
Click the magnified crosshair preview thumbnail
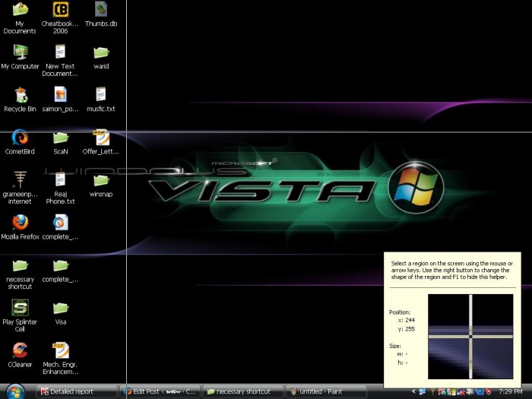(x=470, y=335)
